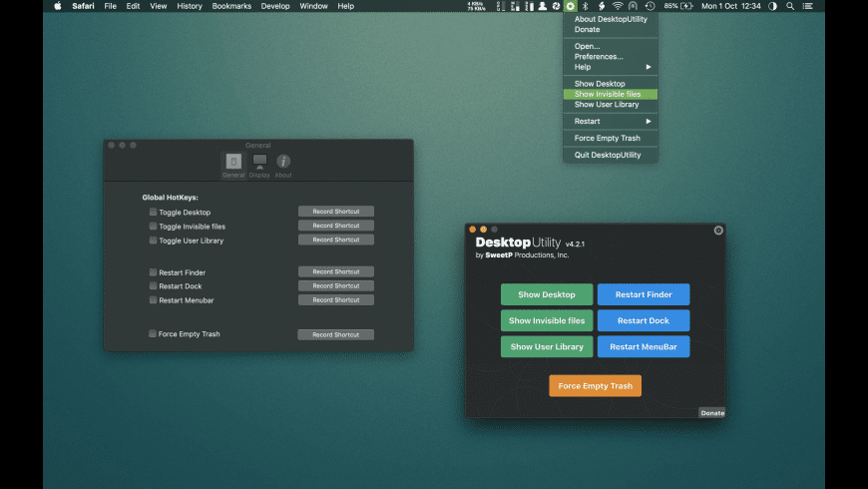Image resolution: width=868 pixels, height=489 pixels.
Task: Record Shortcut for Toggle User Library
Action: (x=336, y=240)
